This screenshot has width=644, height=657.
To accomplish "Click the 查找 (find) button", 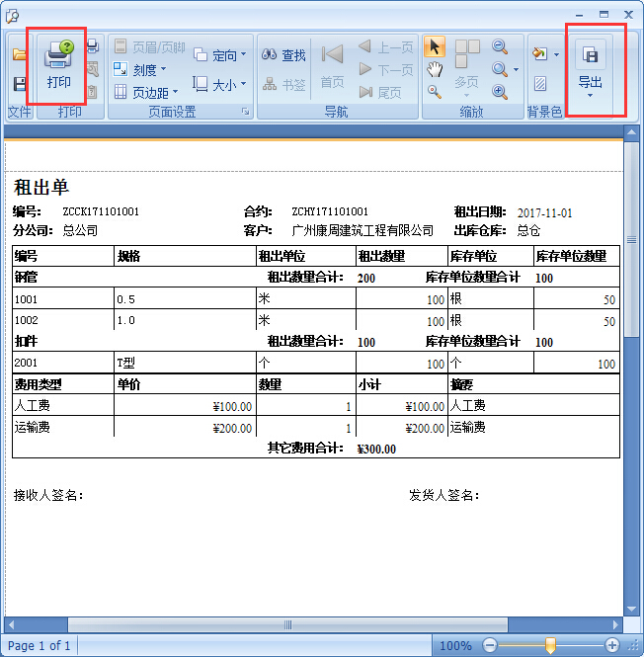I will click(284, 55).
